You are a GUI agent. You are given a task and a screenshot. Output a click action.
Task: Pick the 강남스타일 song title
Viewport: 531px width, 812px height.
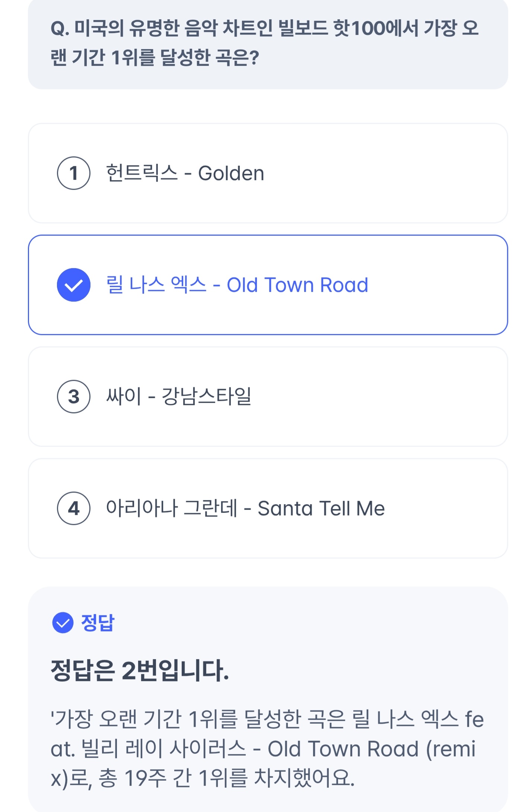(x=206, y=397)
